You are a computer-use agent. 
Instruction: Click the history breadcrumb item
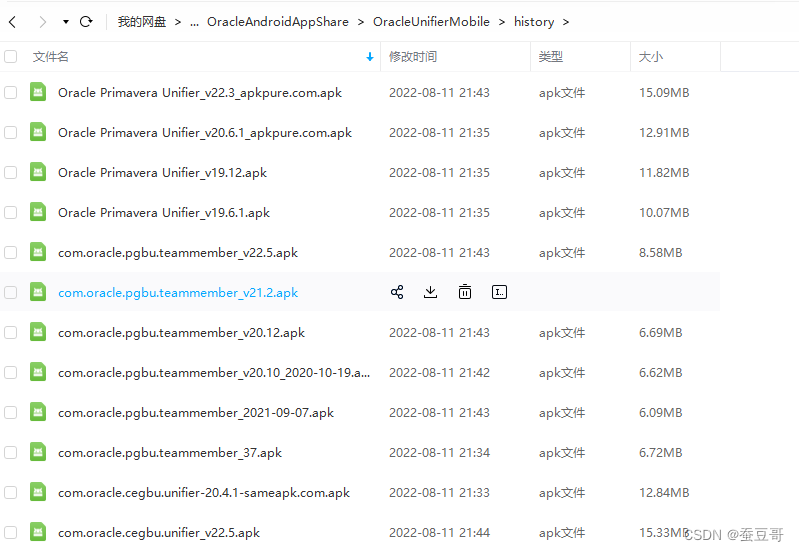point(534,22)
